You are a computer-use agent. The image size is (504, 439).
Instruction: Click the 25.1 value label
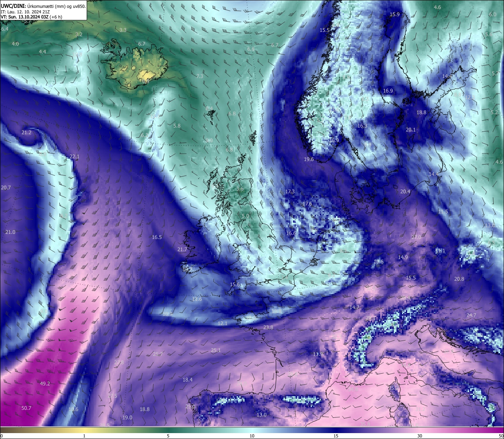(x=216, y=350)
